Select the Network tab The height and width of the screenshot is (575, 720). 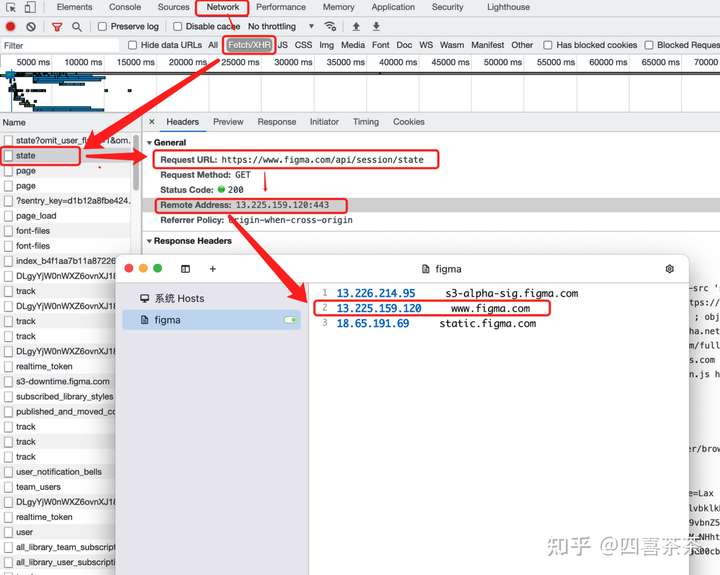(x=223, y=7)
